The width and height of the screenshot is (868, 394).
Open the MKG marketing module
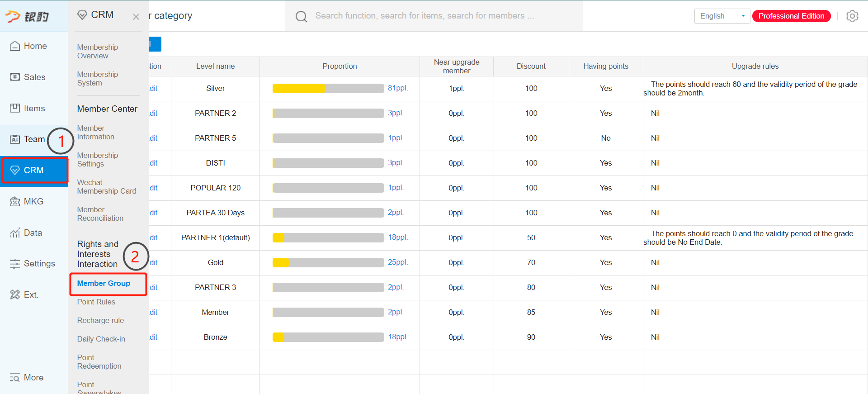(27, 201)
